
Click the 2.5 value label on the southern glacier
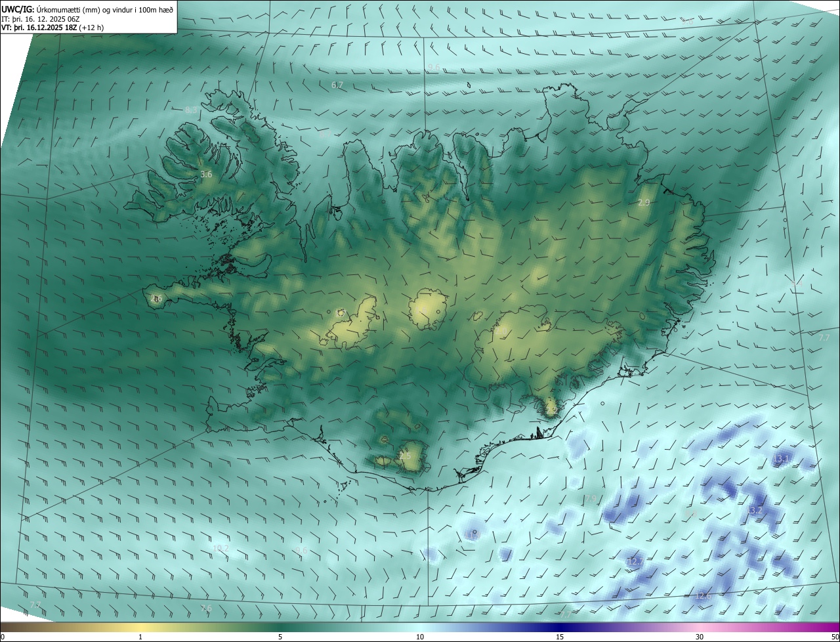click(405, 456)
